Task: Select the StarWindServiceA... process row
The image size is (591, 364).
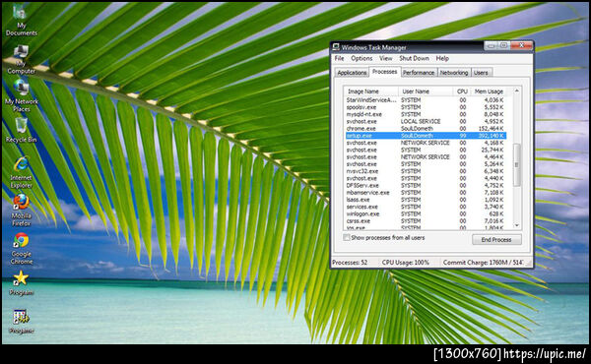Action: point(426,100)
